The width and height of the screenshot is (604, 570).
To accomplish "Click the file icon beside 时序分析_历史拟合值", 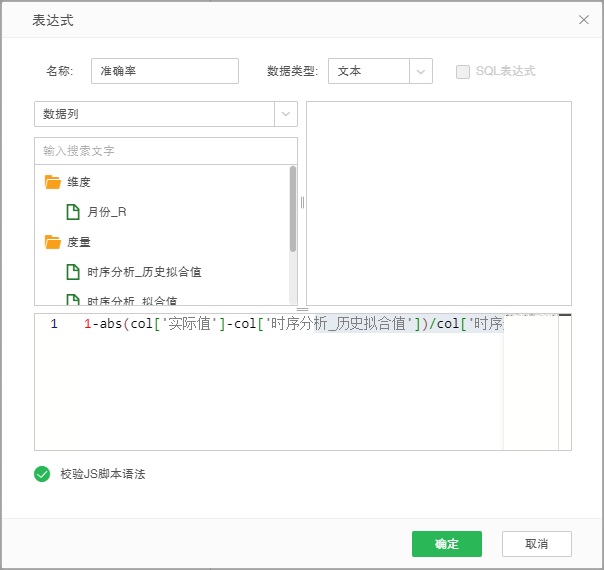I will (72, 272).
